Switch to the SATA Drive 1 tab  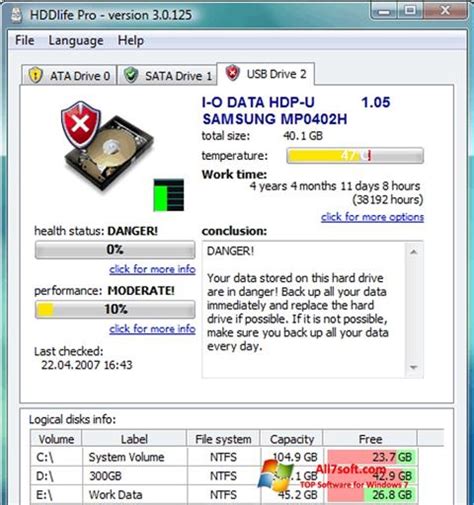click(168, 75)
